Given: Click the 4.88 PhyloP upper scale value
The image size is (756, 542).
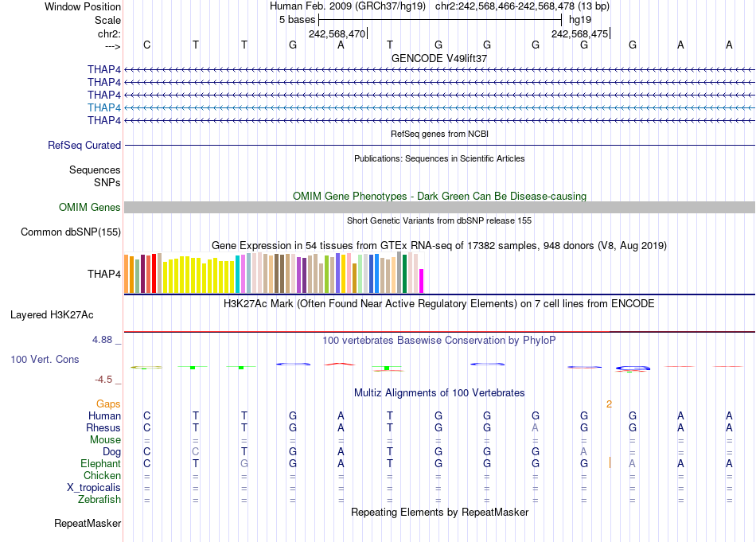Looking at the screenshot, I should [x=102, y=340].
